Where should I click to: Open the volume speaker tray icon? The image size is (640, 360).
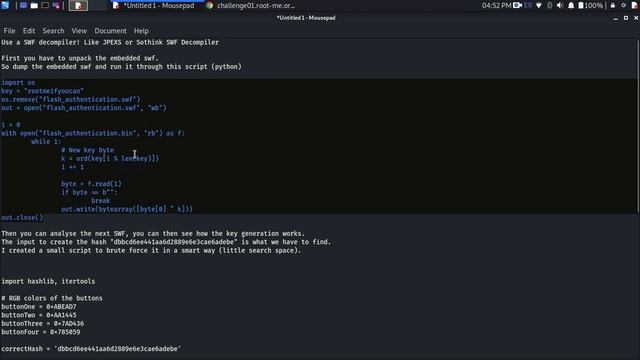[560, 5]
